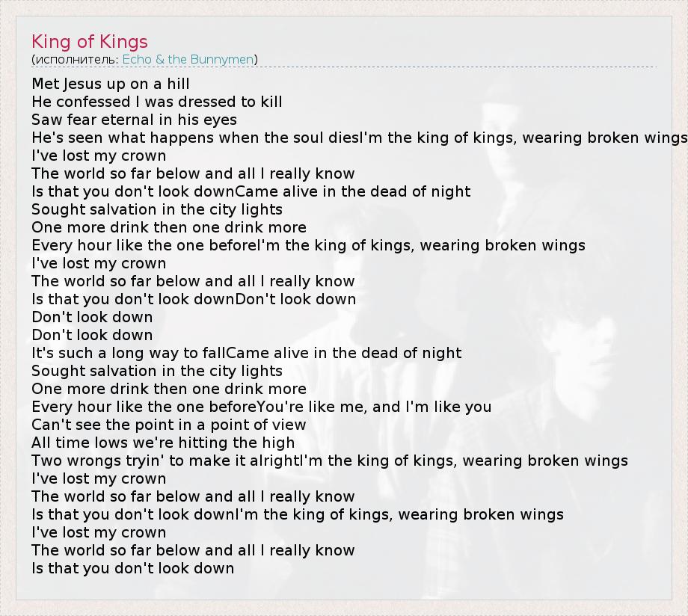This screenshot has height=616, width=688.
Task: Click the line 'All time lows we're hitting the high'
Action: pos(163,443)
